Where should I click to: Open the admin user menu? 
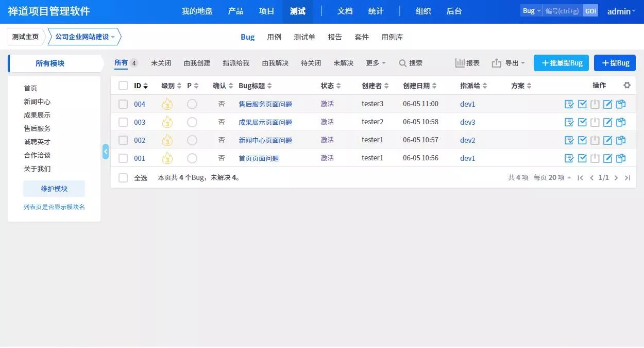tap(621, 11)
